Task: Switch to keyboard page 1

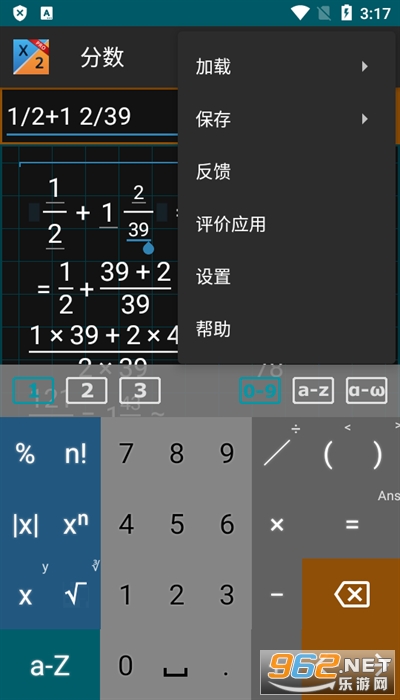Action: pos(33,391)
